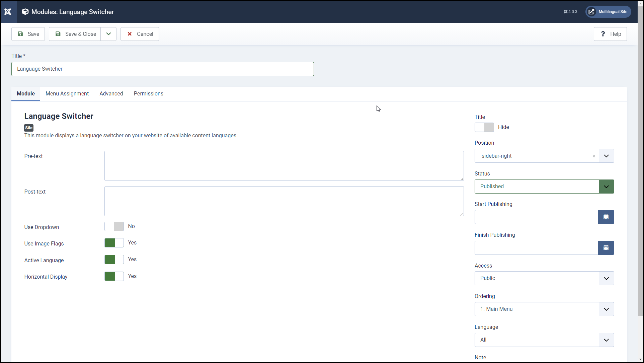Click the Access Public dropdown
Image resolution: width=644 pixels, height=363 pixels.
[545, 278]
